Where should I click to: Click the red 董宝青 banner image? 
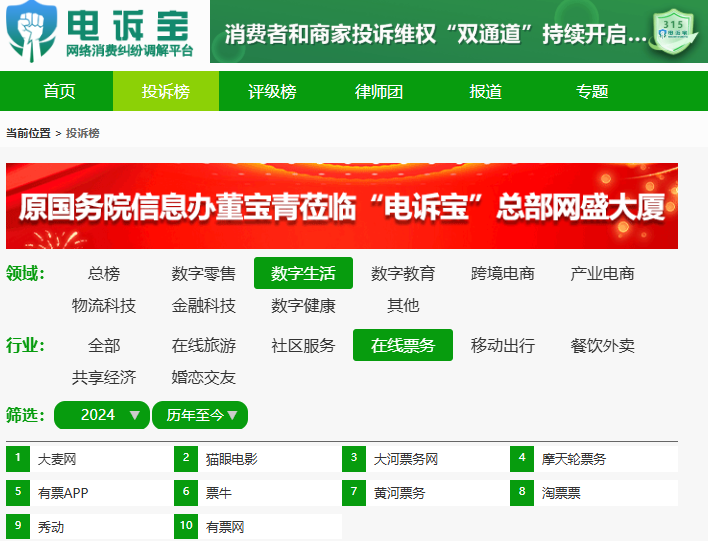point(342,206)
